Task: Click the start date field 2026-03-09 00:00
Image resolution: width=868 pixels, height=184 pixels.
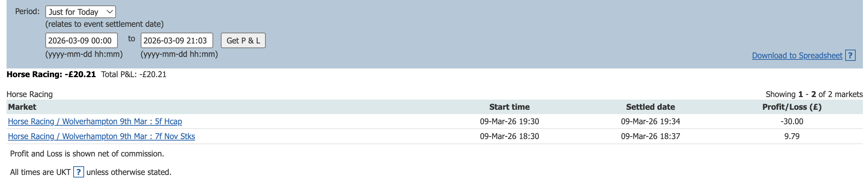Action: [x=81, y=41]
